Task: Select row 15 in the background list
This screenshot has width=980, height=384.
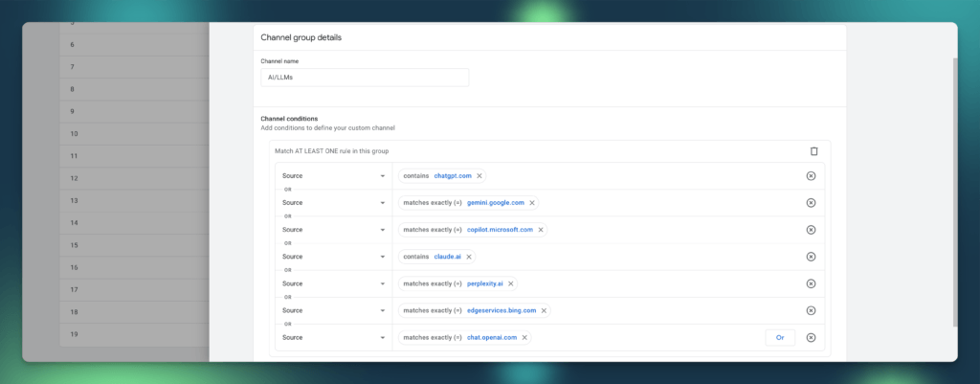Action: (134, 245)
